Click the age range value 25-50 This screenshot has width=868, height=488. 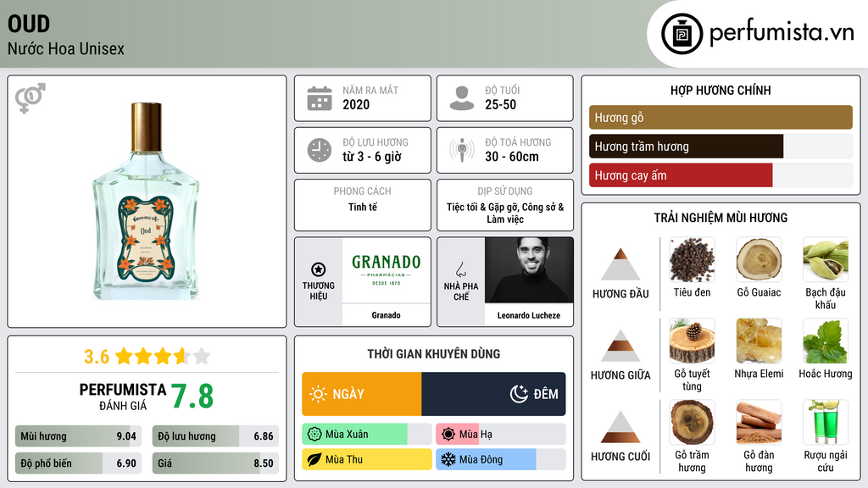(500, 104)
